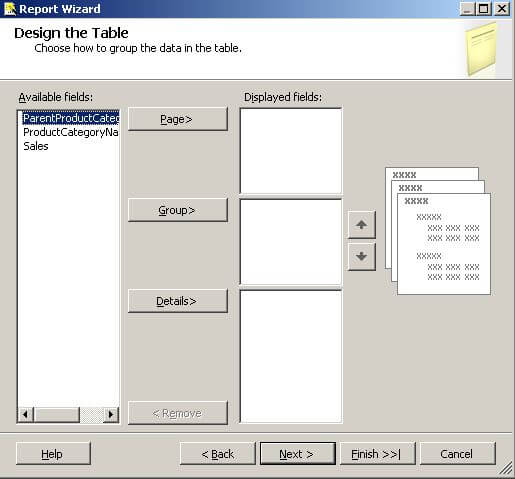
Task: Maximize the Report Wizard window
Action: pos(484,9)
